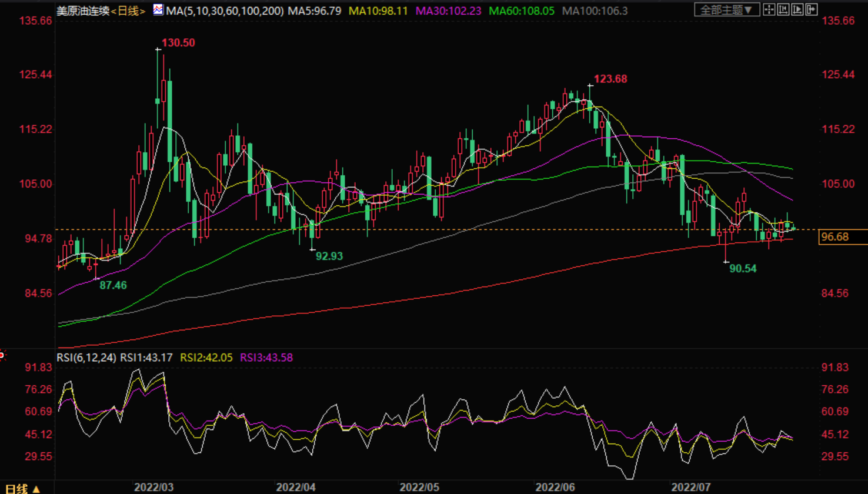The image size is (868, 494).
Task: Select the MA60:108.05 green legend entry
Action: click(x=523, y=11)
